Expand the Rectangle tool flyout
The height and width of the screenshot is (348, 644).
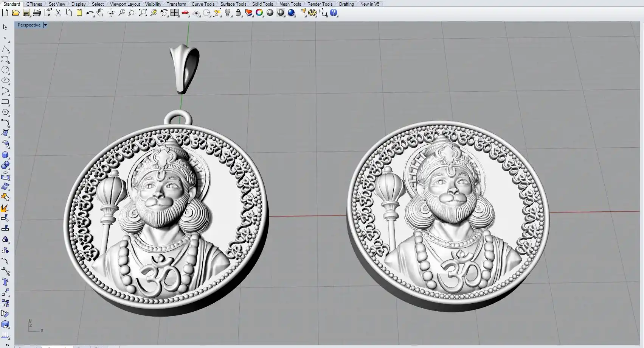5,102
